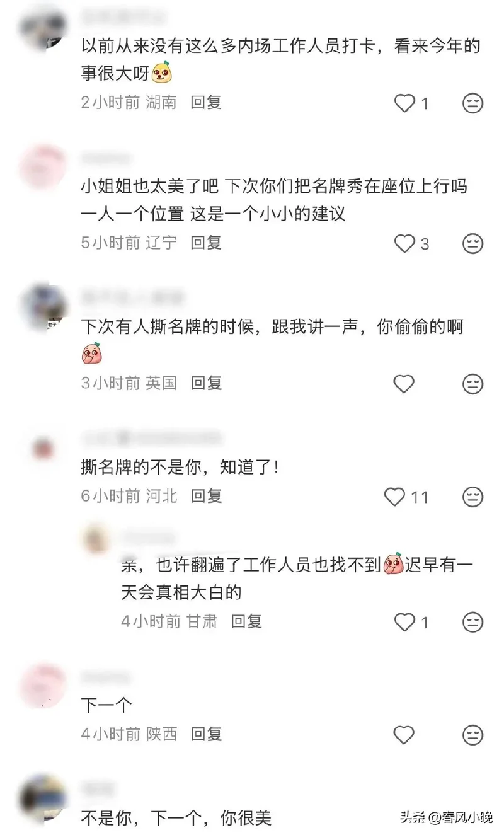Tap 回复 under the Shaanxi comment
The image size is (504, 835).
click(207, 734)
